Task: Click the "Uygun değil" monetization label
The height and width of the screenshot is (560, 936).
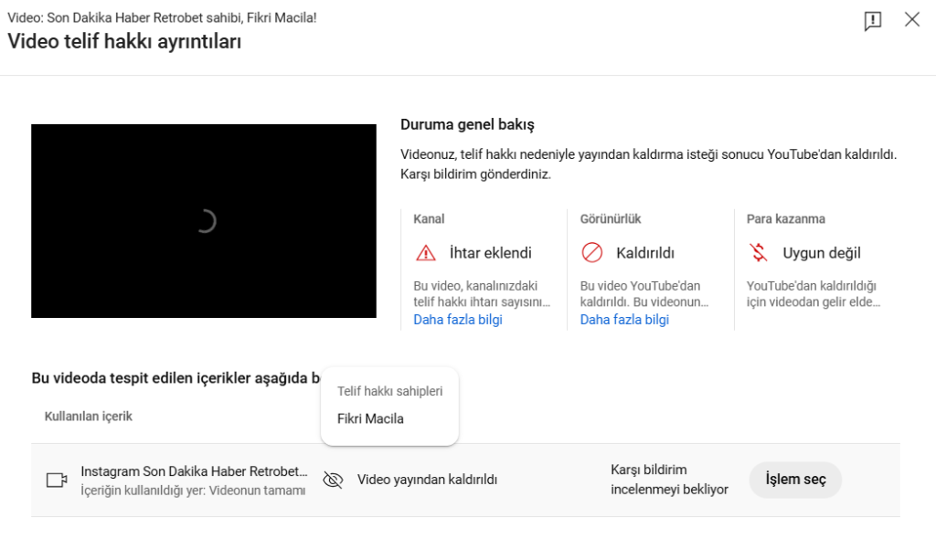Action: tap(822, 253)
